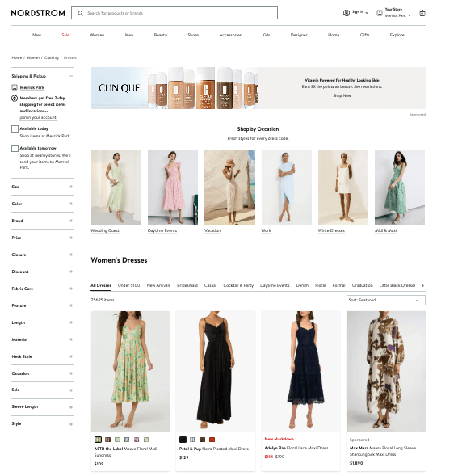Click the store icon beside Merrick Park
The image size is (458, 476).
pyautogui.click(x=15, y=87)
